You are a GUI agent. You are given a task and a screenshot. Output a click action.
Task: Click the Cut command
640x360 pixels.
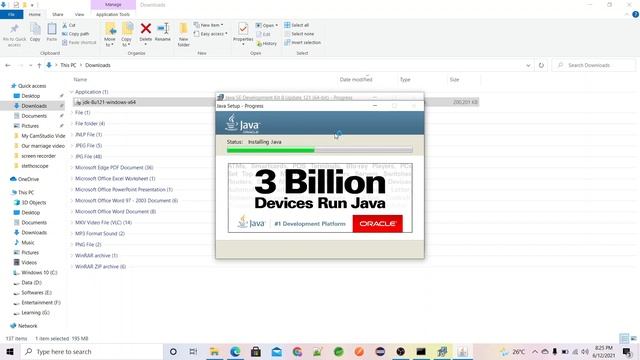69,25
